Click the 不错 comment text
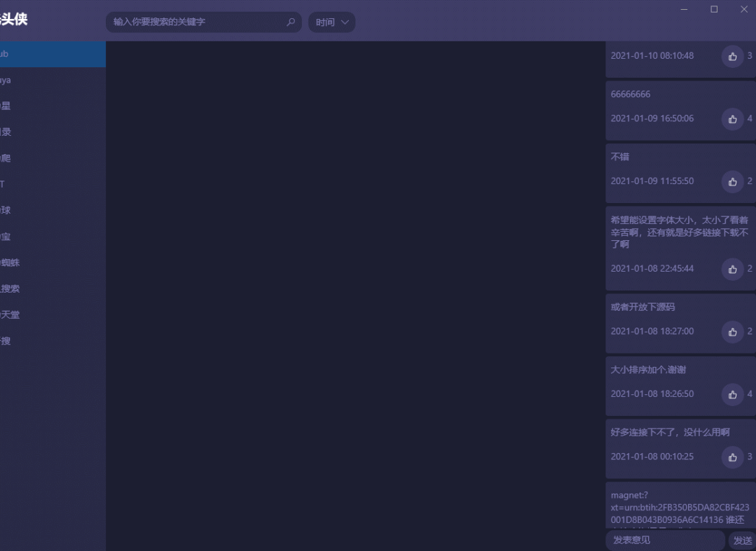Image resolution: width=756 pixels, height=551 pixels. (620, 157)
